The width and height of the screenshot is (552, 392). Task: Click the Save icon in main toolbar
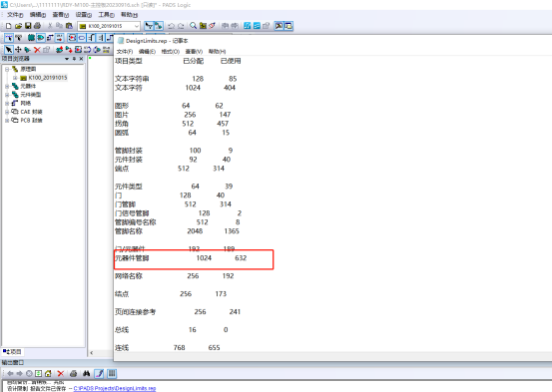(28, 26)
